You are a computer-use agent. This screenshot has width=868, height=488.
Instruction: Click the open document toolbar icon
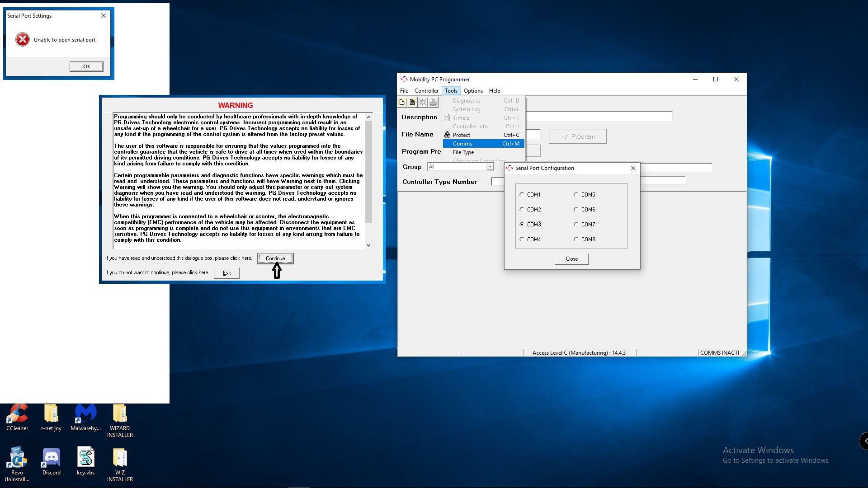click(x=412, y=103)
